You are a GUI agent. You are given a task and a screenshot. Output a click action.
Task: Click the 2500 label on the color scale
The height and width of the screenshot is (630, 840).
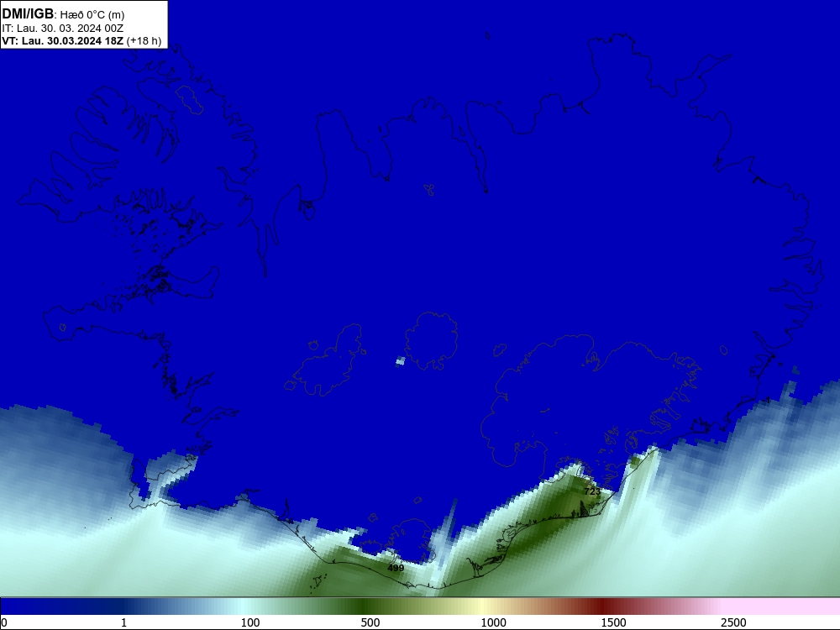(733, 622)
